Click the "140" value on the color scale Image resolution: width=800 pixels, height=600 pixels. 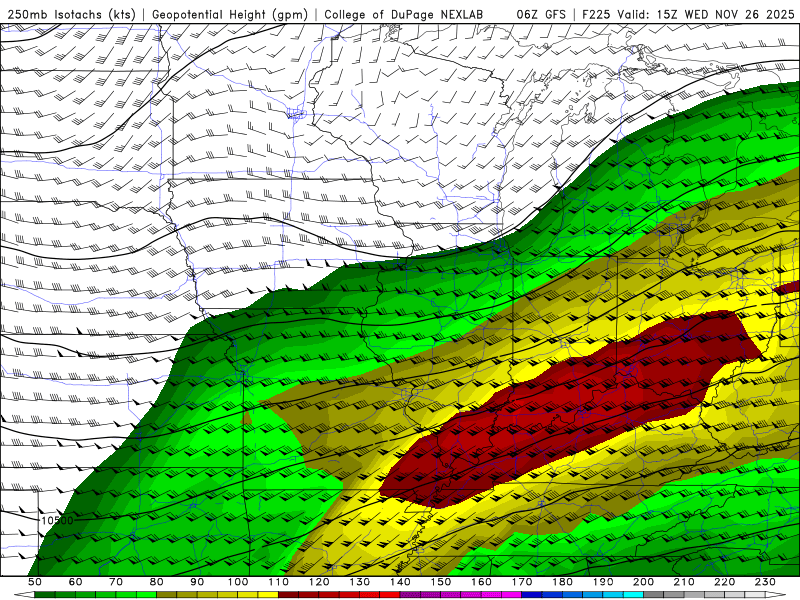tap(400, 582)
